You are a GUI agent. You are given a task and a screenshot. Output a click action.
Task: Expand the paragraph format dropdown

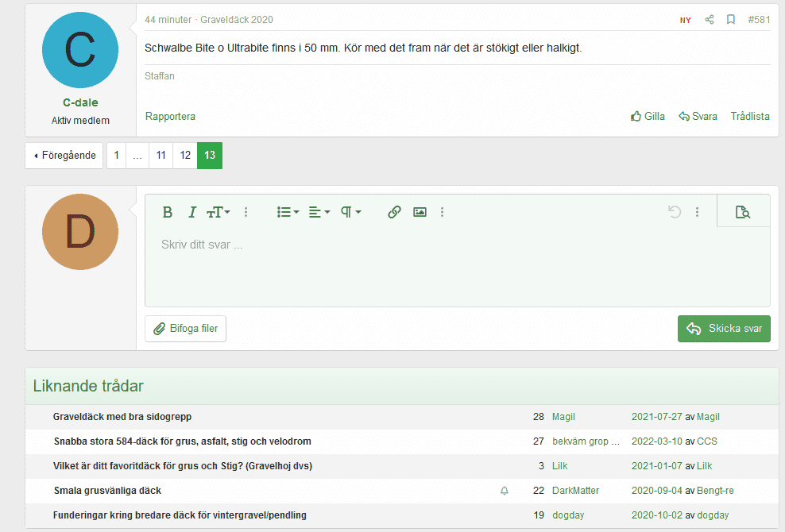pos(351,212)
